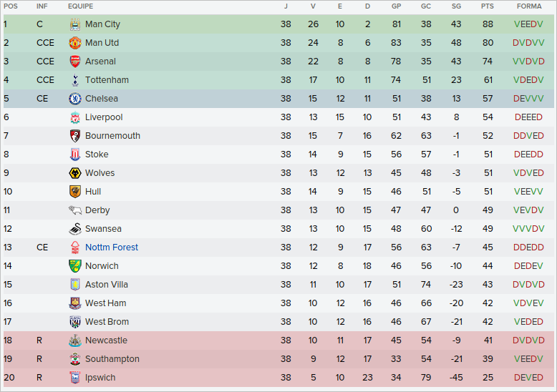
Task: Sort standings by GP column header
Action: 397,6
